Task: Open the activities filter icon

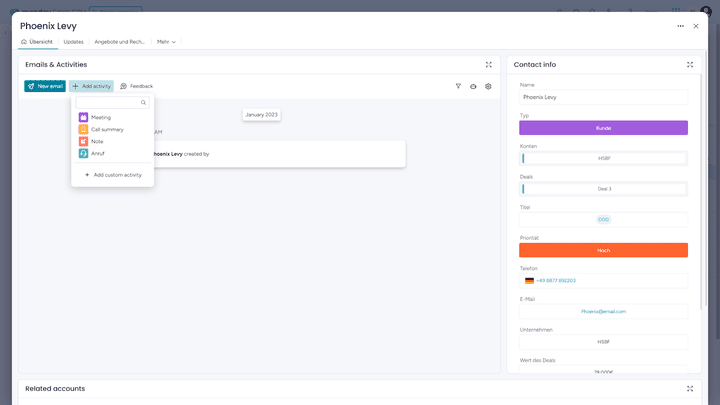Action: coord(458,86)
